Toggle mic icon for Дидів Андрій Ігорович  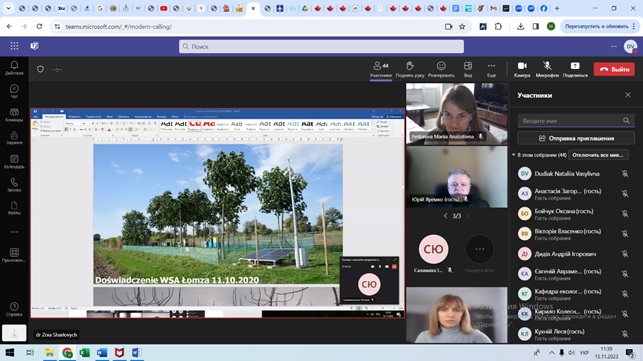625,254
